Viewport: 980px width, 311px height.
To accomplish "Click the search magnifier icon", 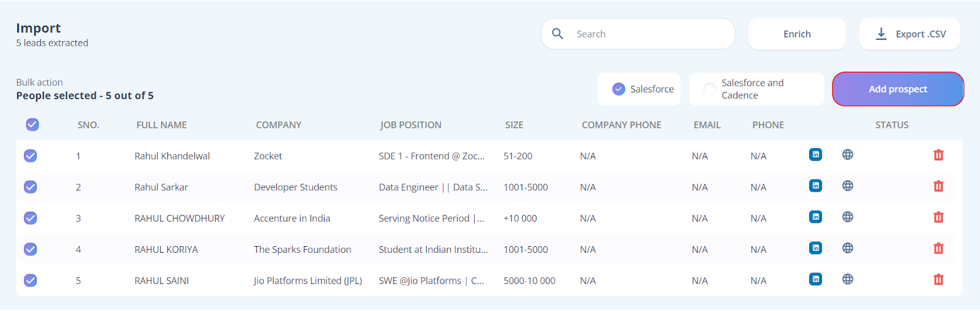I will coord(557,34).
